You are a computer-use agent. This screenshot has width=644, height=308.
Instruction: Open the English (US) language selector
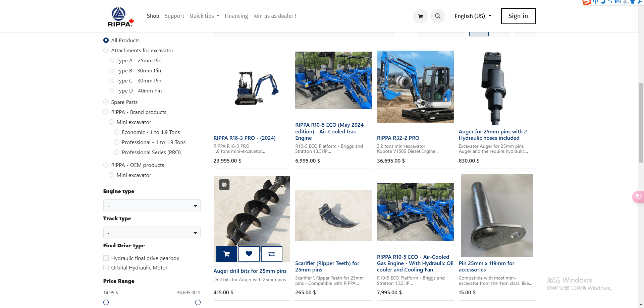point(473,16)
